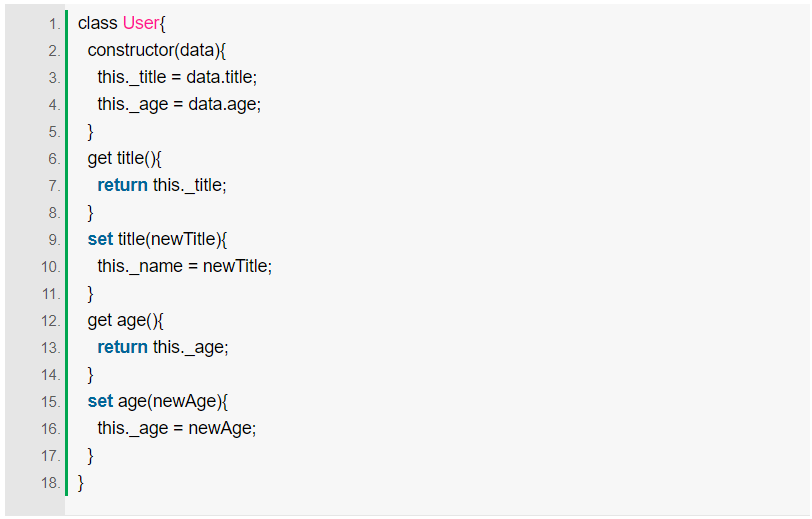Click the get age() method line

point(125,321)
